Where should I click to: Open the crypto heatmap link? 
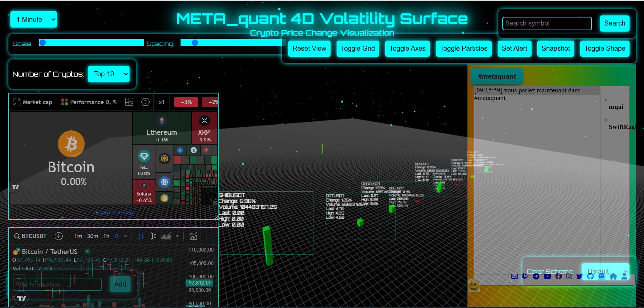(x=113, y=213)
